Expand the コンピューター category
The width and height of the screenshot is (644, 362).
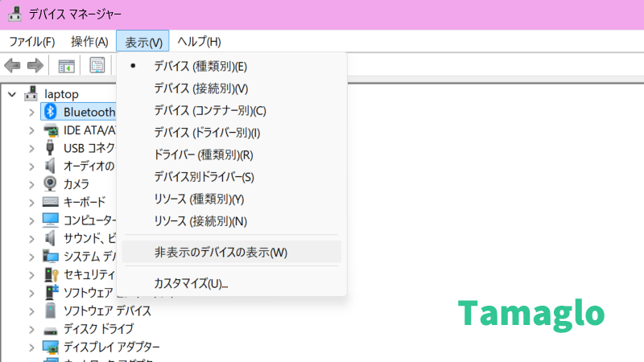(x=31, y=220)
